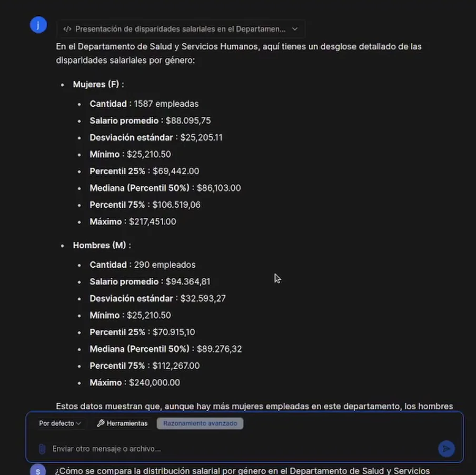Click the "Máximo: $240,000.00" line
Screen dimensions: 476x475
coord(134,382)
